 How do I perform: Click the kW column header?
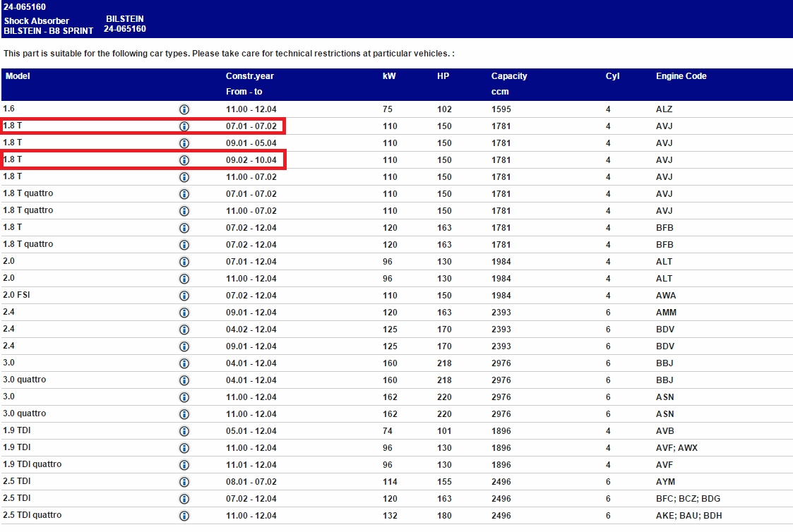point(389,76)
